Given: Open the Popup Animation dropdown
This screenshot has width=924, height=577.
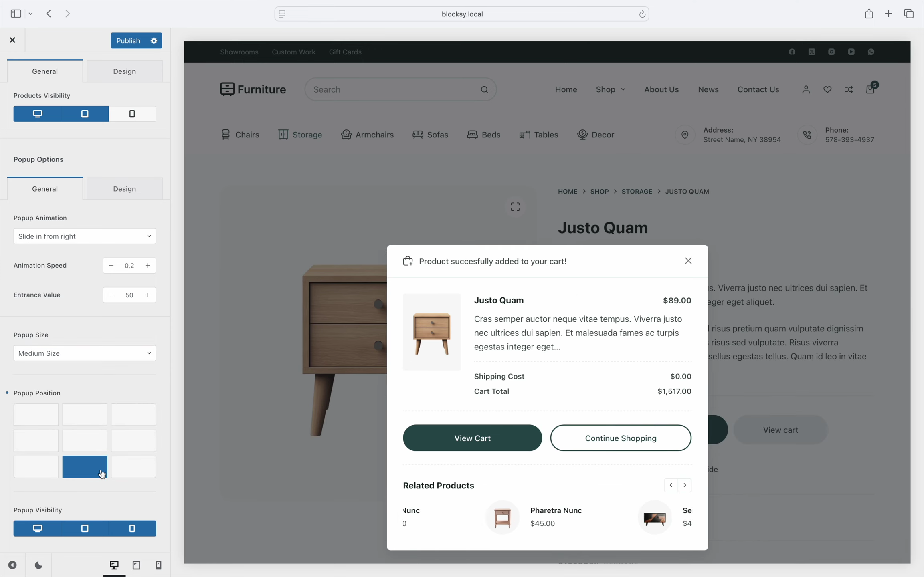Looking at the screenshot, I should (85, 236).
